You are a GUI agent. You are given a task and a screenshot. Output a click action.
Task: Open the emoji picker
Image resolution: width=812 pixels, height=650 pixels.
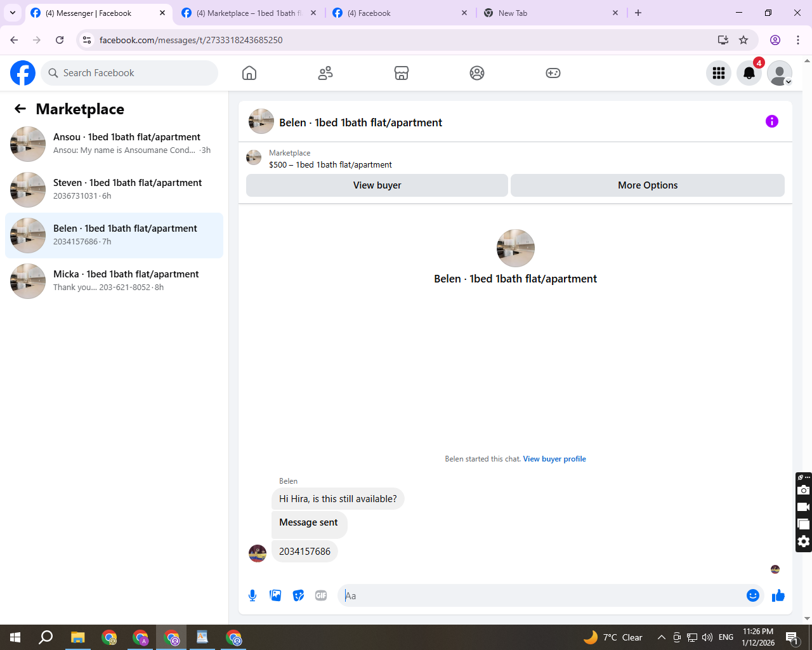tap(753, 595)
